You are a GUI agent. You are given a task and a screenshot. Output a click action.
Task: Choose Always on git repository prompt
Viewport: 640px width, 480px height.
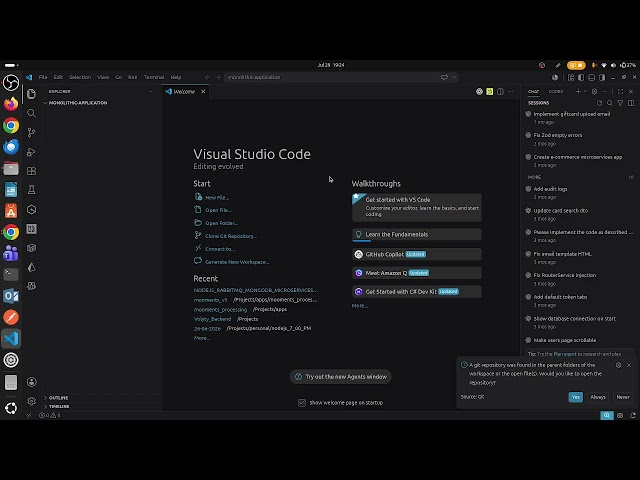click(x=598, y=397)
